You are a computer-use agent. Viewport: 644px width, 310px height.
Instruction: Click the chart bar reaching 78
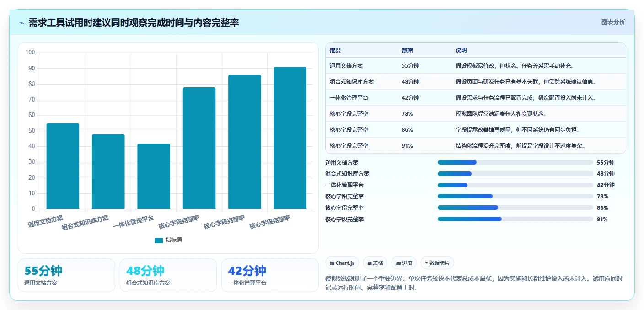(x=199, y=148)
